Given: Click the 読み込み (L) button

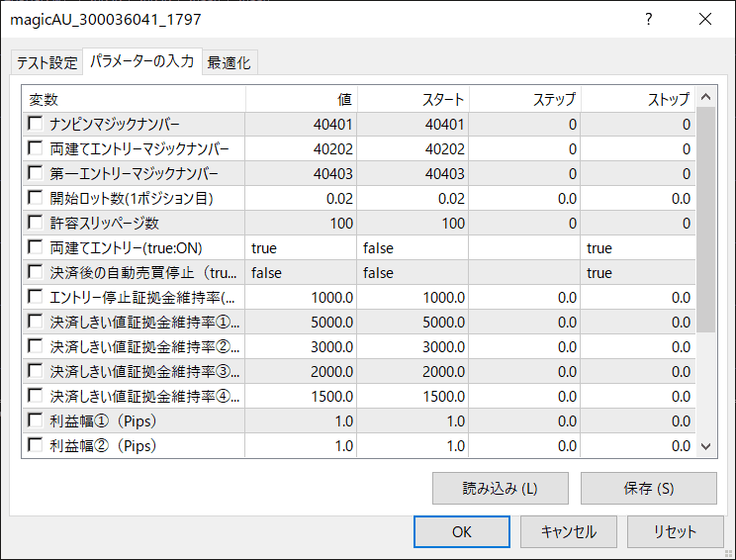Looking at the screenshot, I should pos(500,488).
